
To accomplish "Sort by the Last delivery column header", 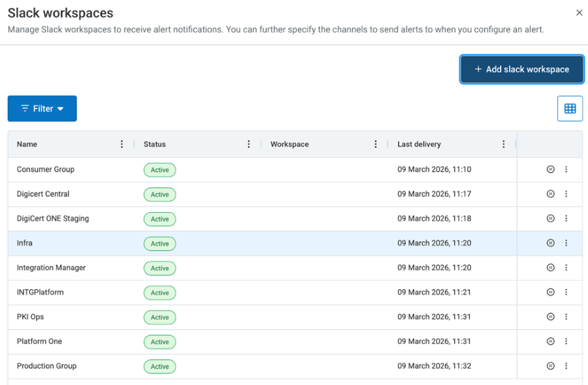I will (x=419, y=144).
